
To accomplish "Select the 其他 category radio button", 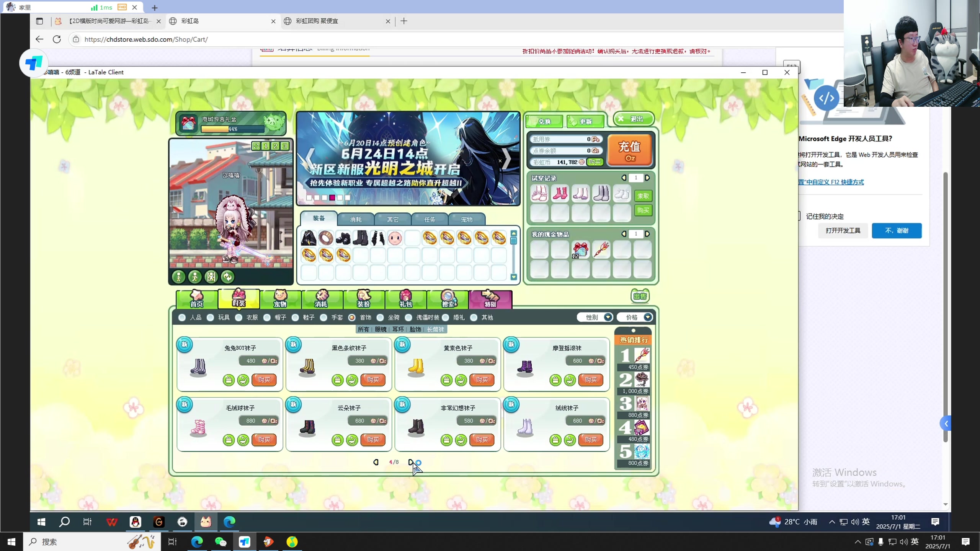I will point(474,317).
